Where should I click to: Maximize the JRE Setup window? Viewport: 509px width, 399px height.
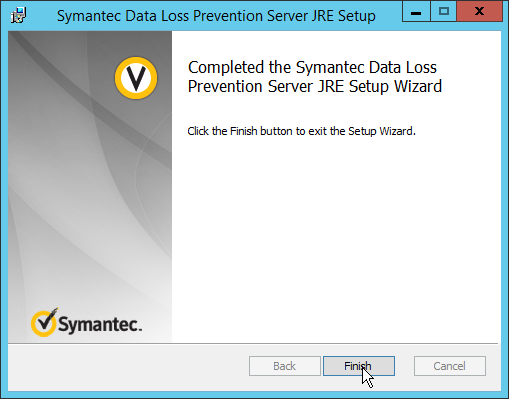pyautogui.click(x=444, y=12)
